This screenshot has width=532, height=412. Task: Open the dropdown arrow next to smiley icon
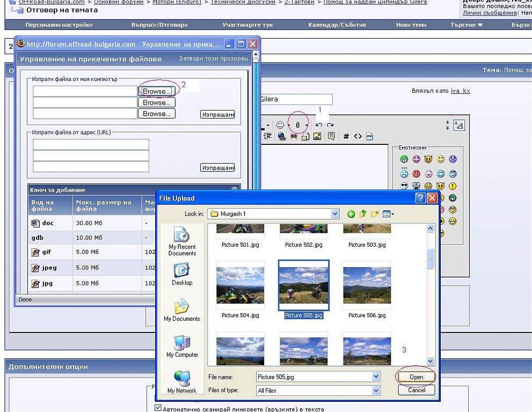tap(289, 125)
